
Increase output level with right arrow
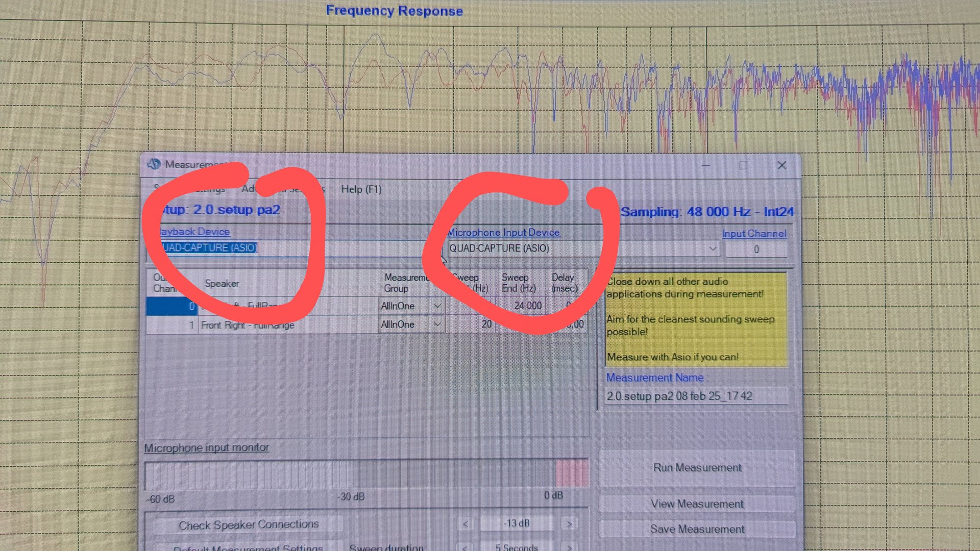569,524
